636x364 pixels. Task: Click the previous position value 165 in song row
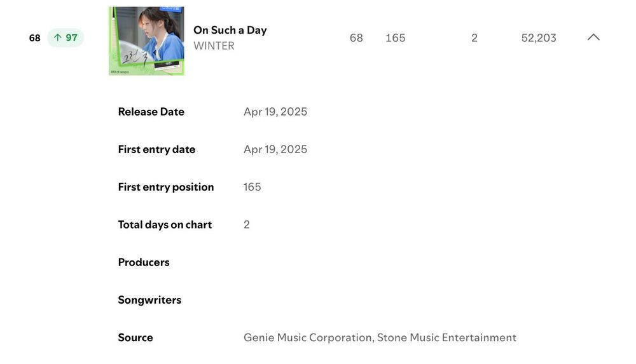coord(395,38)
